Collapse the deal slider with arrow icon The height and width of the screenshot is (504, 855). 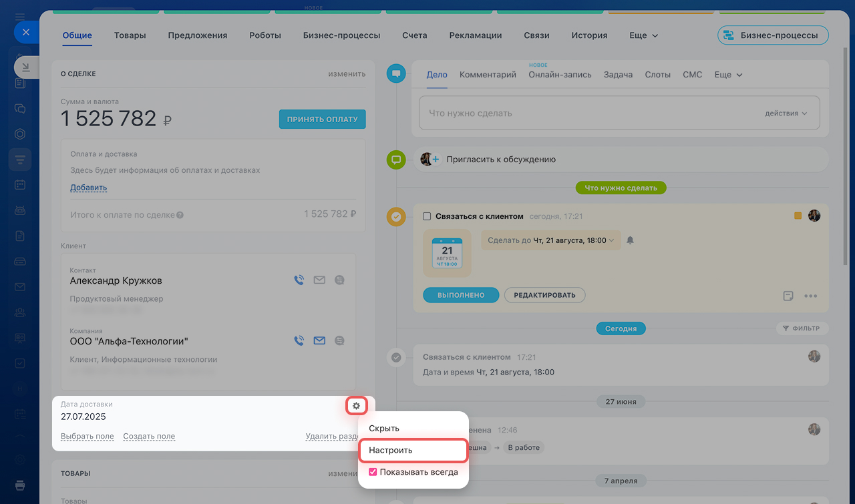[x=25, y=67]
